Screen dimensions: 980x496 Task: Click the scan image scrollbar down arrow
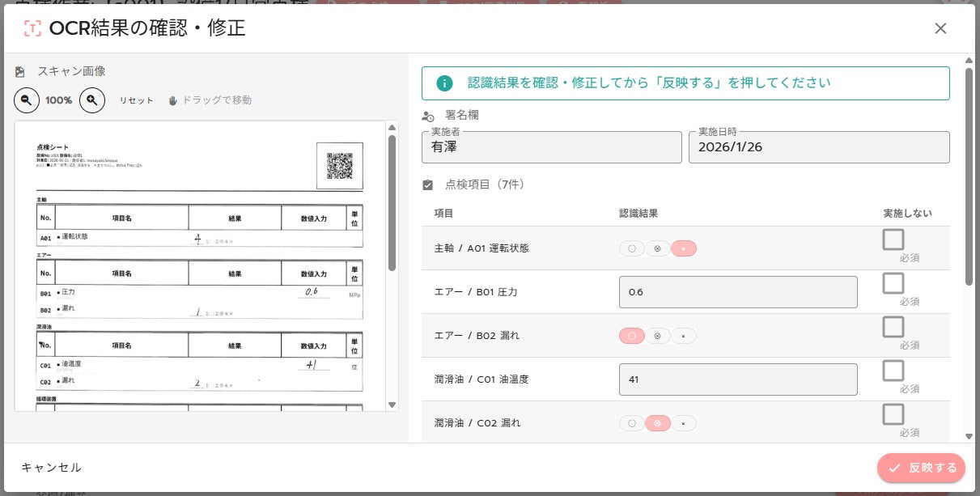(x=392, y=405)
